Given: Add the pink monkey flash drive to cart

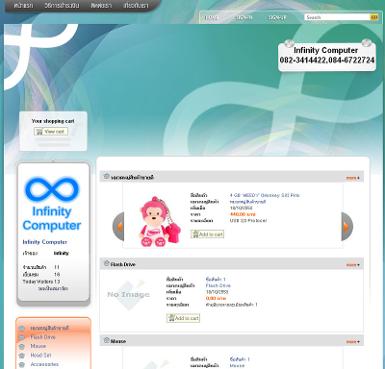Looking at the screenshot, I should click(x=207, y=234).
